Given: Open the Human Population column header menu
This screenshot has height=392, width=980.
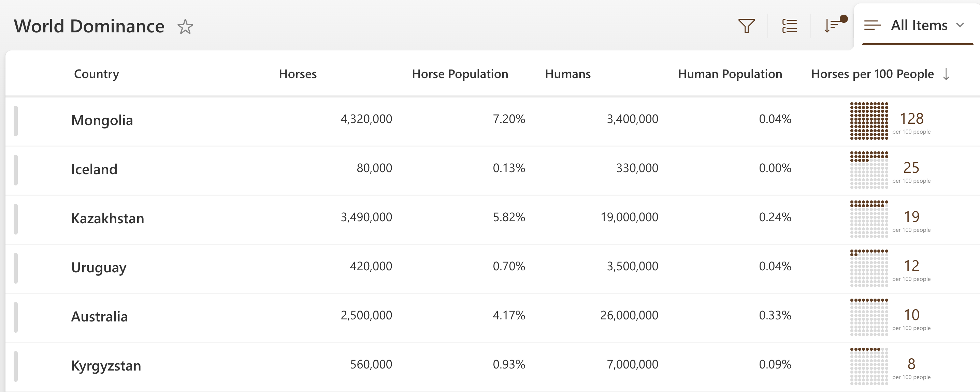Looking at the screenshot, I should click(x=730, y=74).
